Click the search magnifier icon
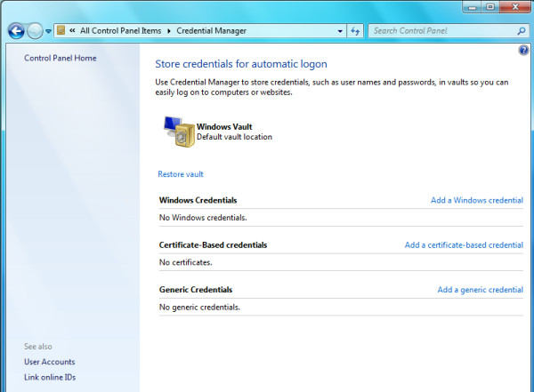534x392 pixels. (x=522, y=31)
